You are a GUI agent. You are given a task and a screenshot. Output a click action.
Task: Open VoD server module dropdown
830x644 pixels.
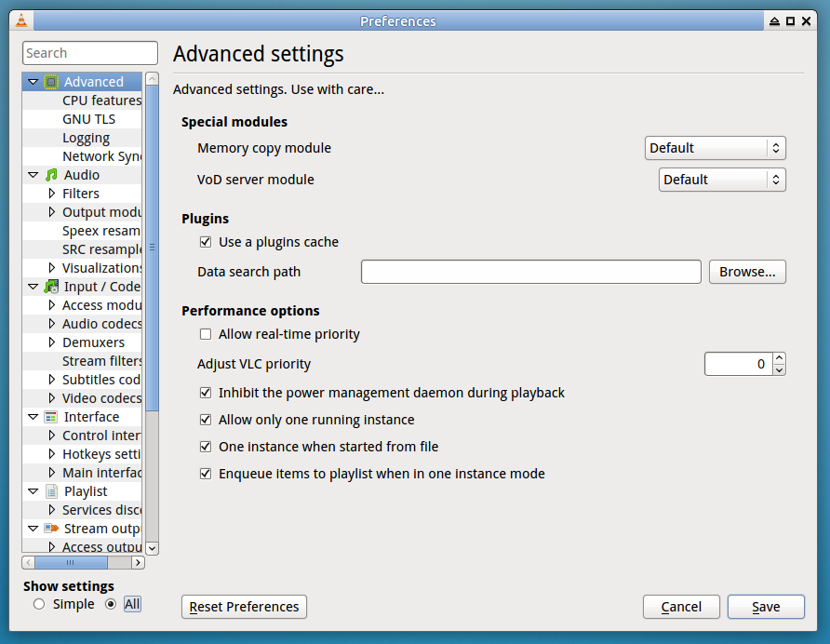(722, 180)
